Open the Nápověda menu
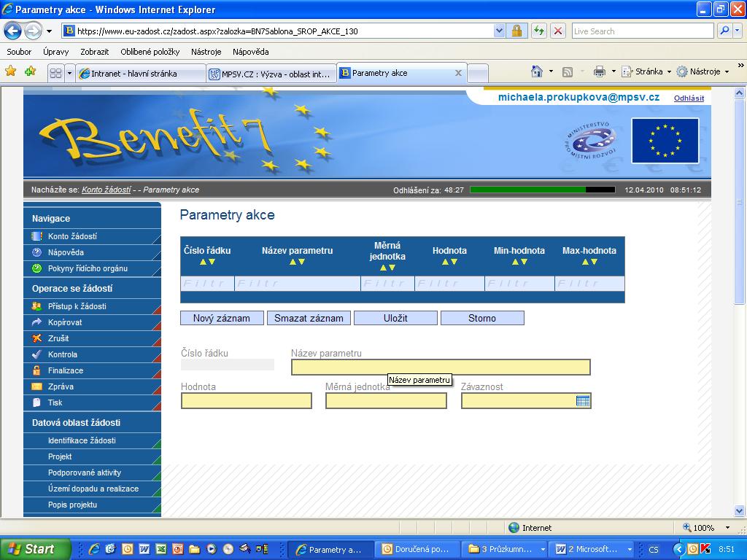 (x=251, y=52)
